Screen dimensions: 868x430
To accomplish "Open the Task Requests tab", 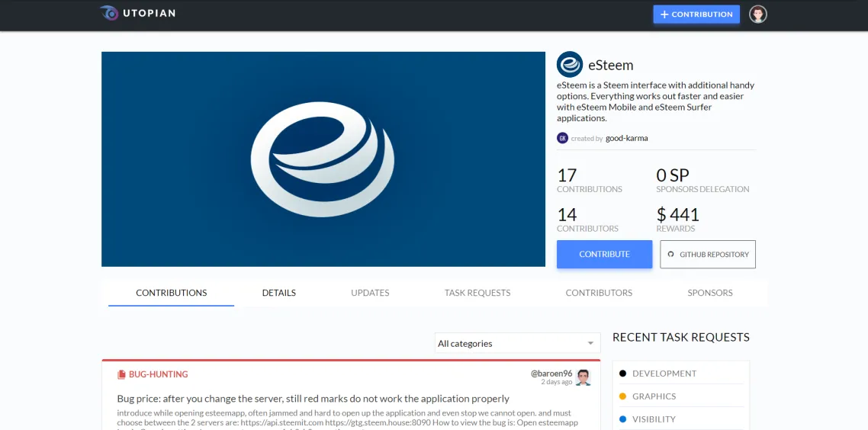I will click(477, 293).
